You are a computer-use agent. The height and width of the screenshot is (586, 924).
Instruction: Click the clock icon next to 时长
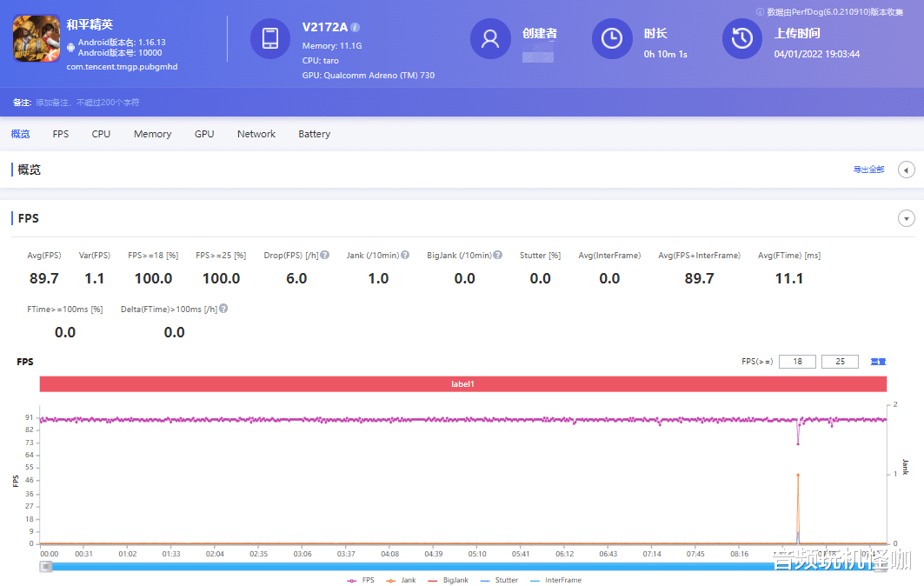pos(612,38)
